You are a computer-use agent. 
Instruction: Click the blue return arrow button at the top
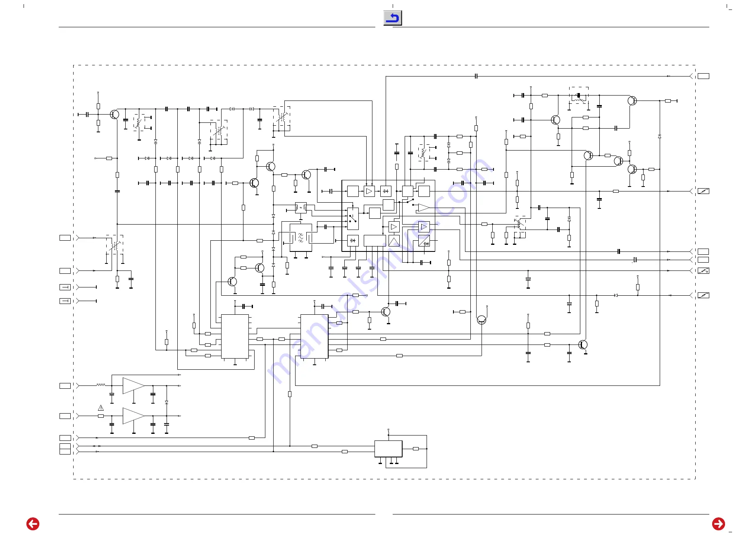tap(393, 18)
